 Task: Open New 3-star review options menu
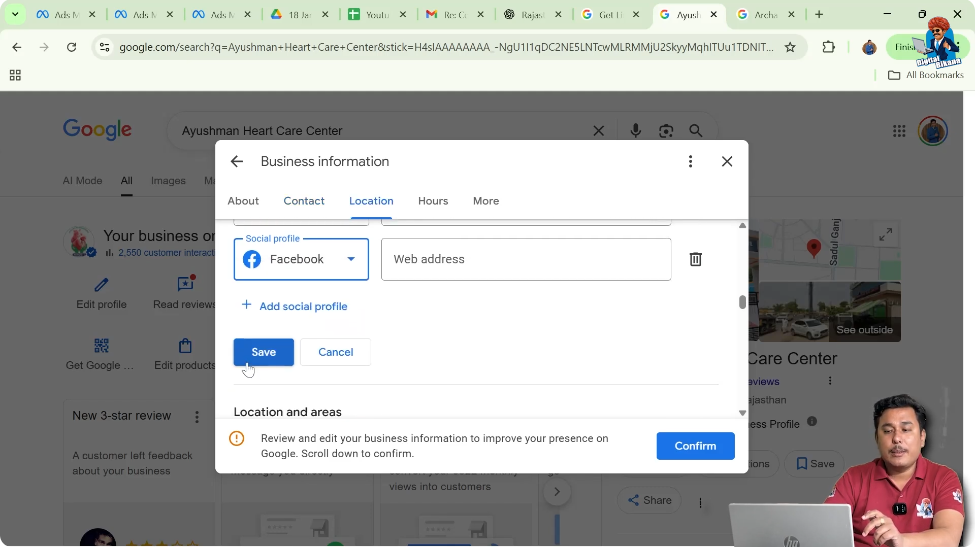click(x=197, y=417)
